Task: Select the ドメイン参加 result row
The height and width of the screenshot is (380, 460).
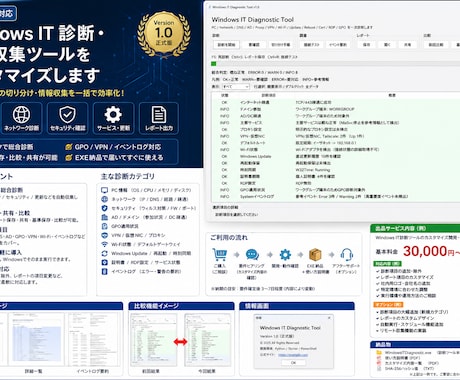Action: click(x=336, y=109)
